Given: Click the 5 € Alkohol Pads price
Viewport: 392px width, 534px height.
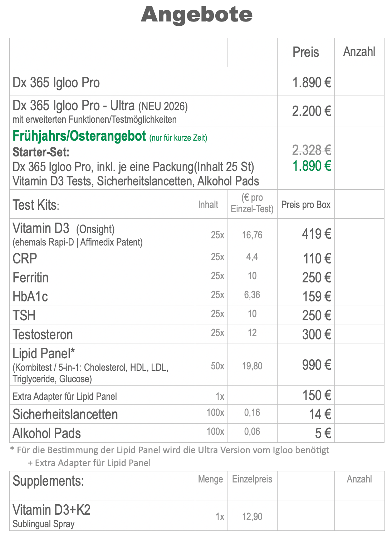Looking at the screenshot, I should (x=323, y=433).
